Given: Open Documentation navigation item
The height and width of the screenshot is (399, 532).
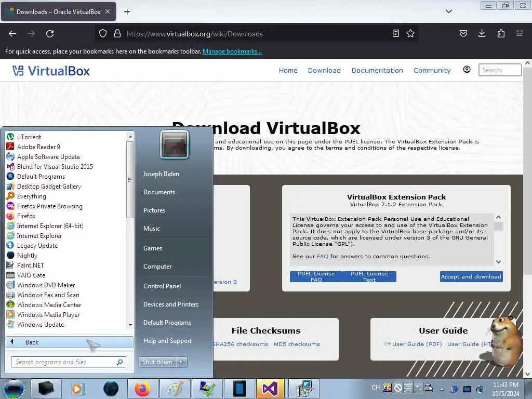Looking at the screenshot, I should click(377, 70).
